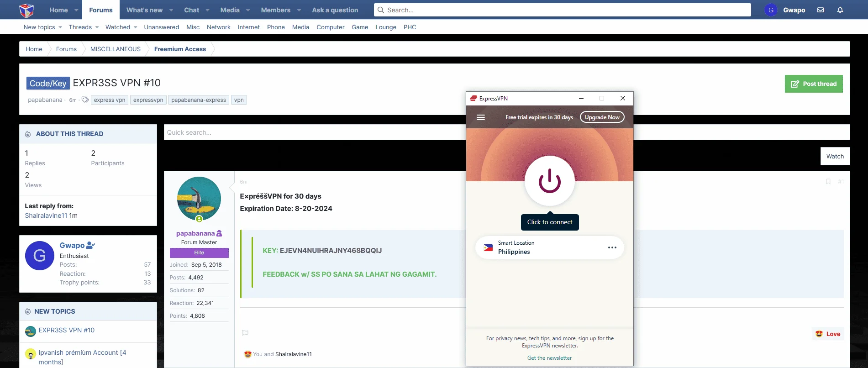Open papabanana's profile avatar
This screenshot has width=868, height=368.
click(199, 199)
